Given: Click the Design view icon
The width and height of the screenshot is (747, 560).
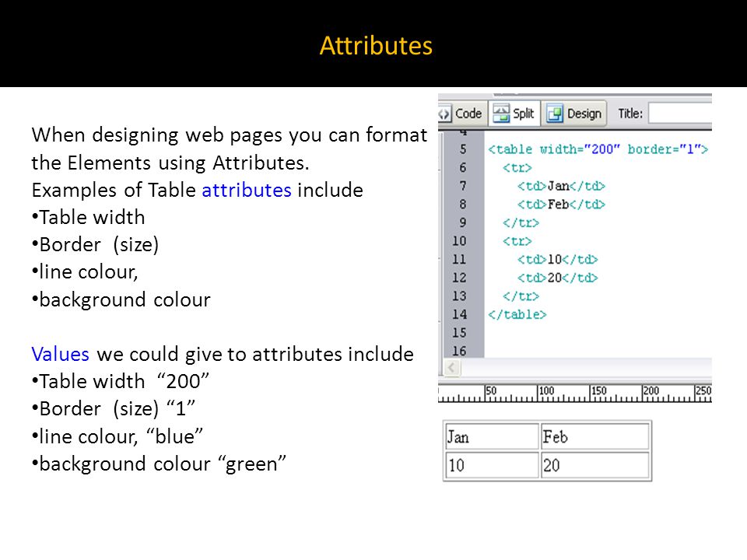Looking at the screenshot, I should tap(554, 114).
